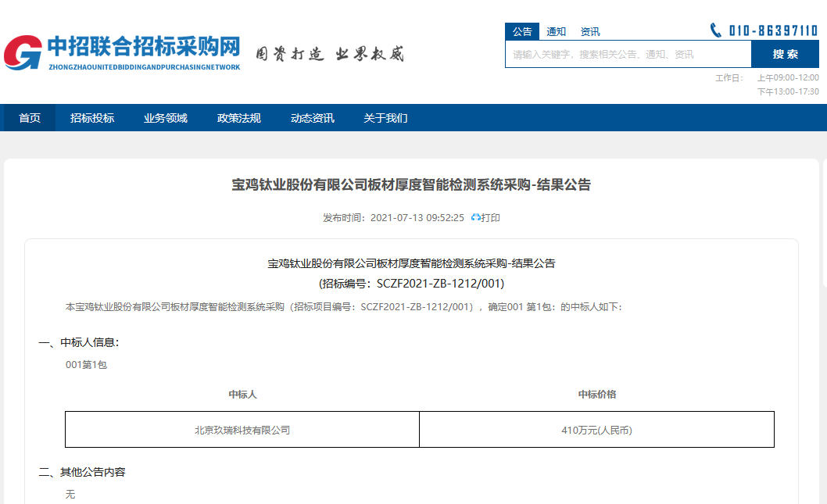
Task: Click the 410万元(人民币) price cell
Action: coord(596,430)
